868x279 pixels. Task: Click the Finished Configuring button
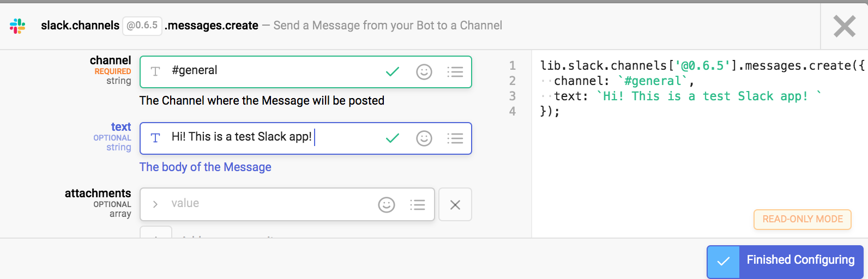(x=785, y=262)
